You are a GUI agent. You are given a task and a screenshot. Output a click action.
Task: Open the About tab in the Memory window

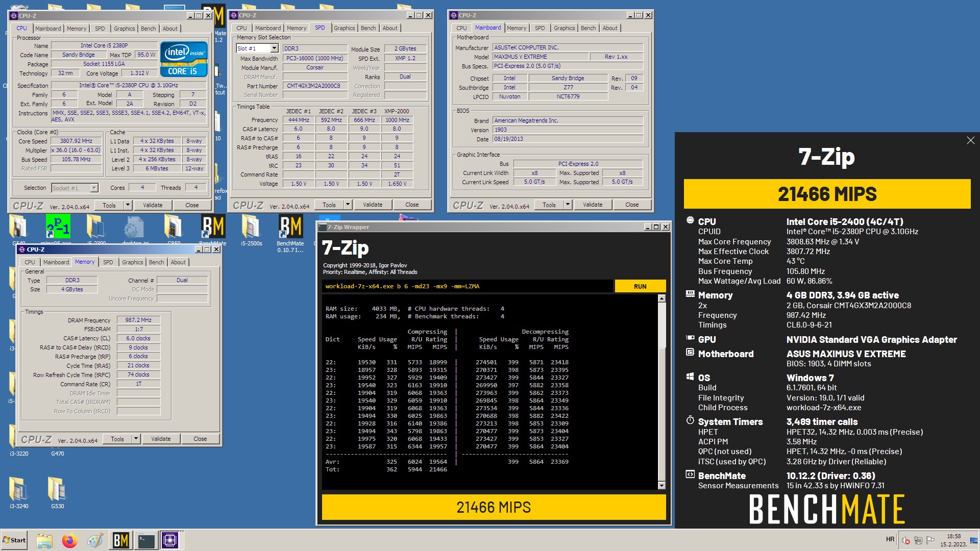pyautogui.click(x=178, y=262)
